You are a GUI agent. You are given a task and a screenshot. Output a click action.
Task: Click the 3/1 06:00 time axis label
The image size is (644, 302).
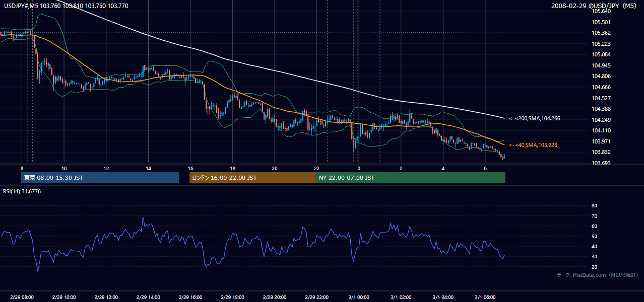485,297
